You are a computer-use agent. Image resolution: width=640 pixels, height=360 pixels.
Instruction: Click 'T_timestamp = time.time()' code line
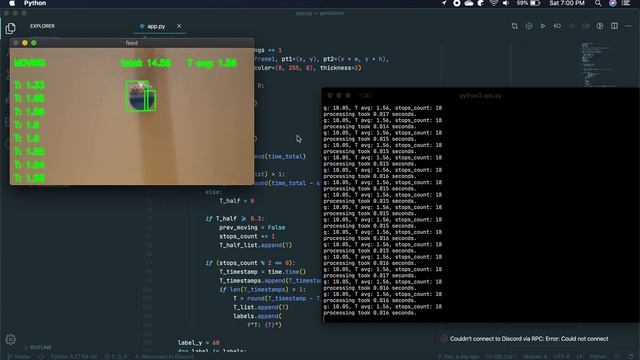tap(262, 272)
